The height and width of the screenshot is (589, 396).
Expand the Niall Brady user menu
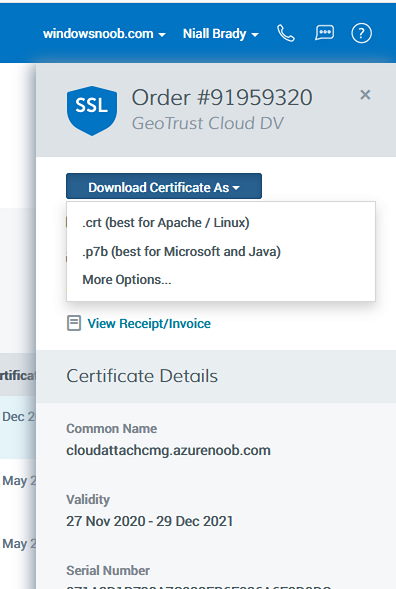point(221,34)
